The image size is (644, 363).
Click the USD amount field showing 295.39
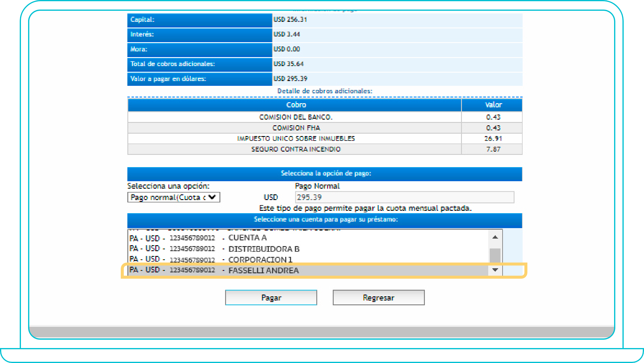point(404,197)
